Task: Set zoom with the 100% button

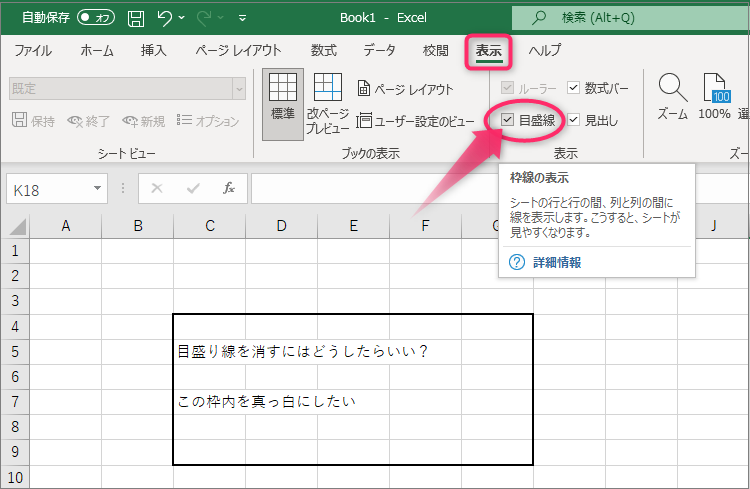Action: click(714, 97)
